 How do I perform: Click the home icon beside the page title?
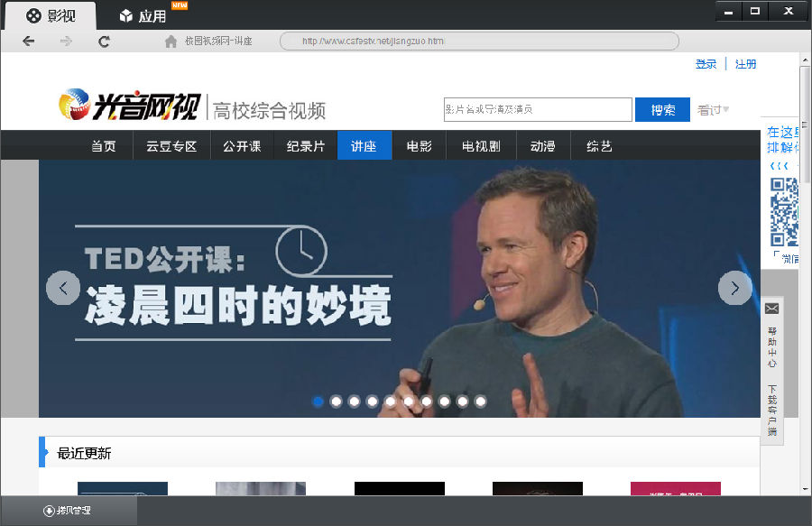[171, 41]
